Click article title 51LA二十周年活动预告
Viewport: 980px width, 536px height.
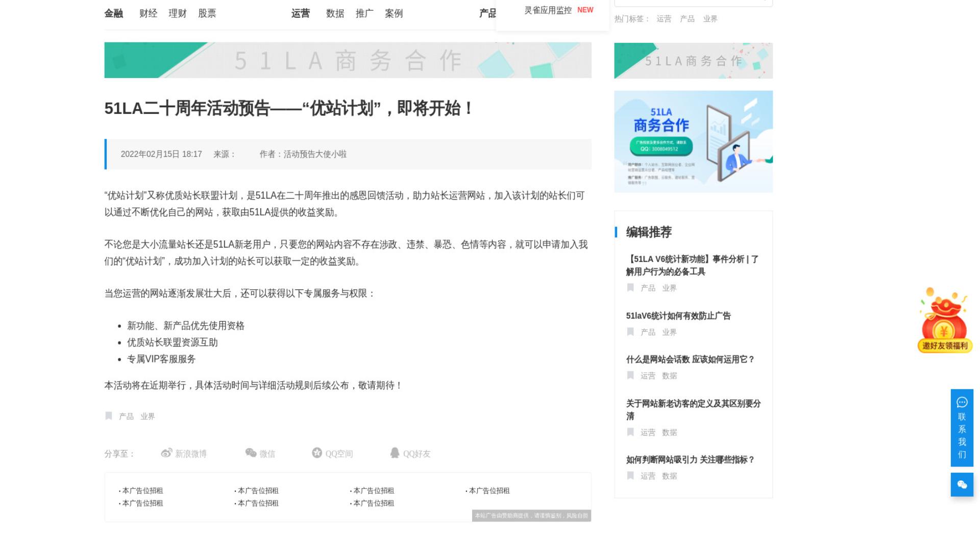[x=289, y=108]
